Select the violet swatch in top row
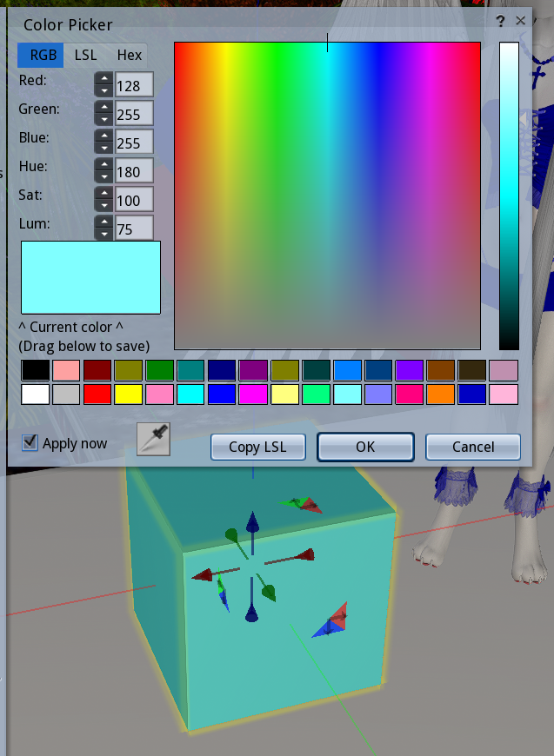Viewport: 554px width, 756px height. [x=410, y=370]
